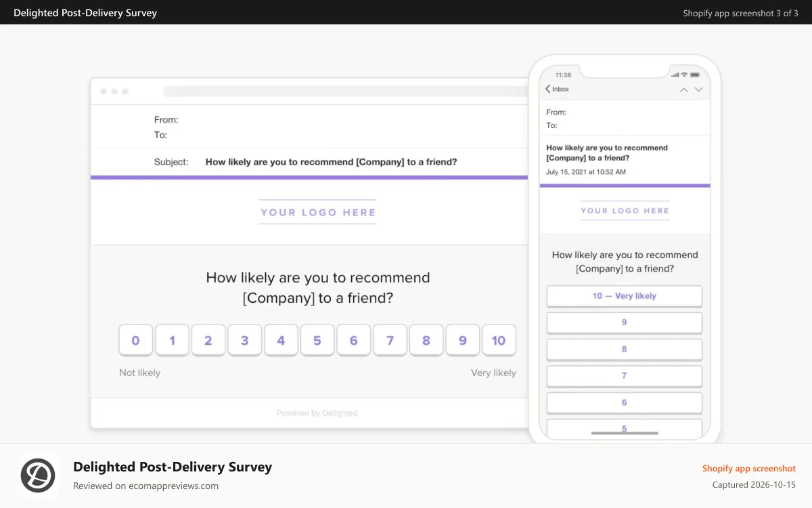The height and width of the screenshot is (508, 812).
Task: Click 'Captured 2026-10-15' text
Action: point(754,485)
